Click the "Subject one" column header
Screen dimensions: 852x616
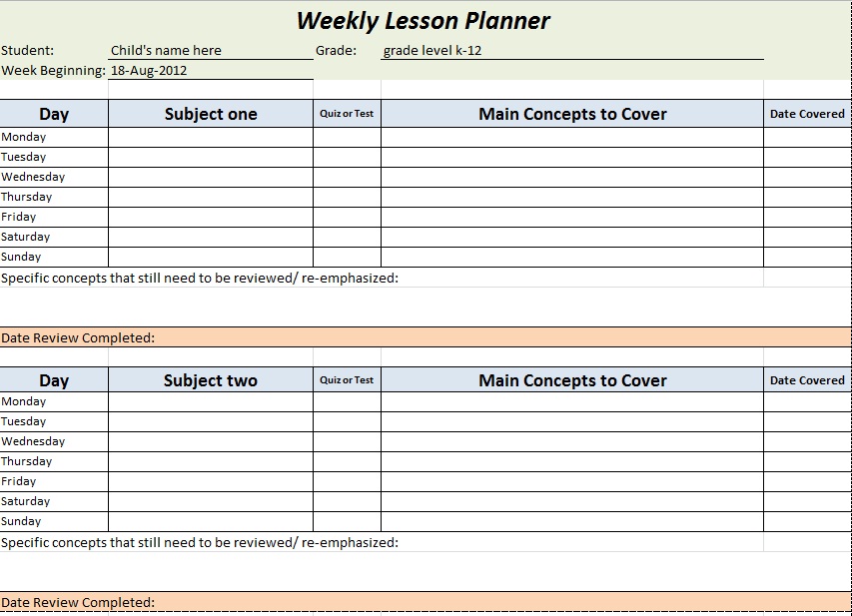tap(210, 114)
